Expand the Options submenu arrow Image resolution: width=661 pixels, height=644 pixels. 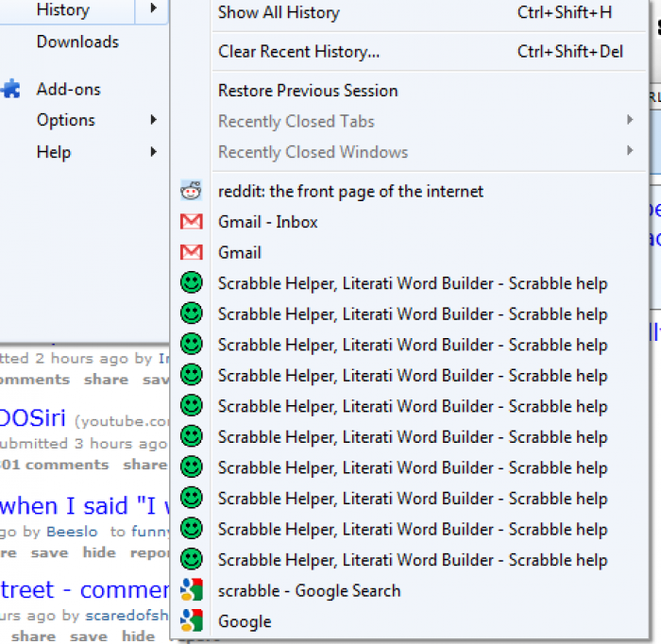point(153,120)
